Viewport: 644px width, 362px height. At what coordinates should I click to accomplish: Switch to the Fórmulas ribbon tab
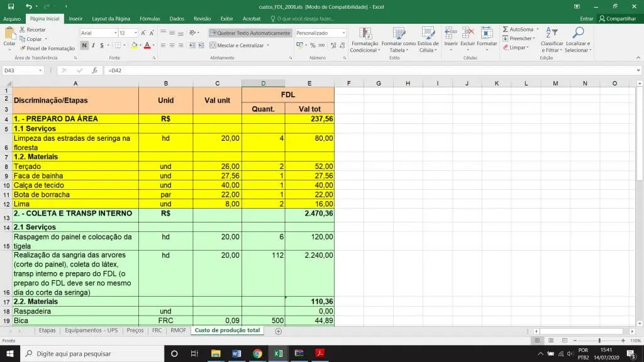point(150,19)
